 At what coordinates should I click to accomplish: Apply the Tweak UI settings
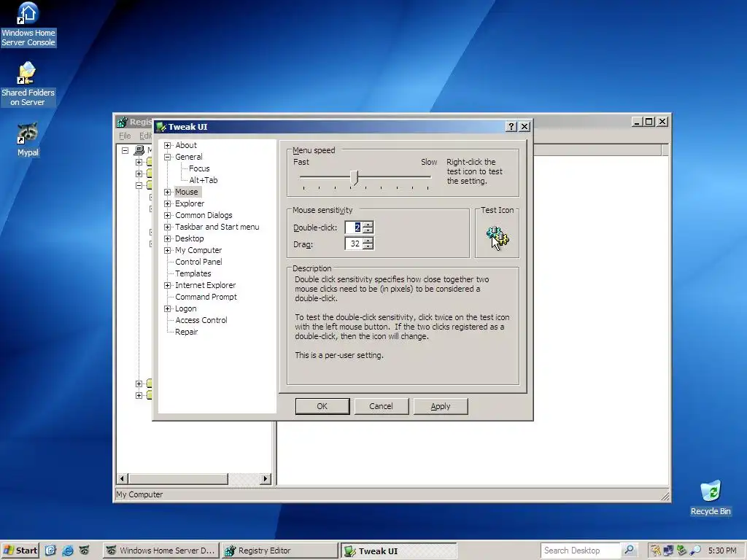pyautogui.click(x=441, y=406)
